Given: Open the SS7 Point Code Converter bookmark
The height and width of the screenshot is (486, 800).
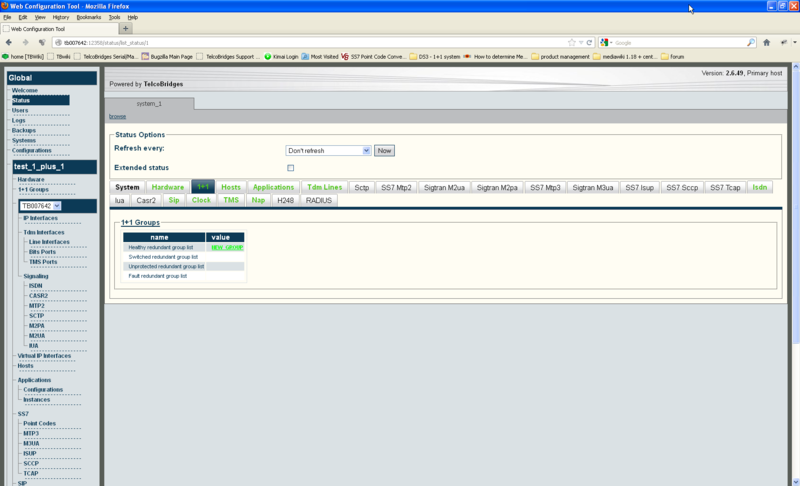Looking at the screenshot, I should tap(373, 57).
